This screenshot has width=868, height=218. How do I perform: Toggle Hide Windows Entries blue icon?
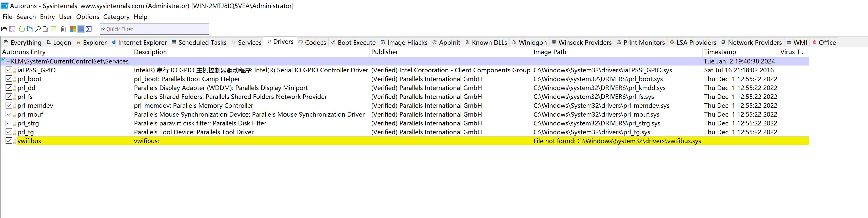[x=81, y=29]
